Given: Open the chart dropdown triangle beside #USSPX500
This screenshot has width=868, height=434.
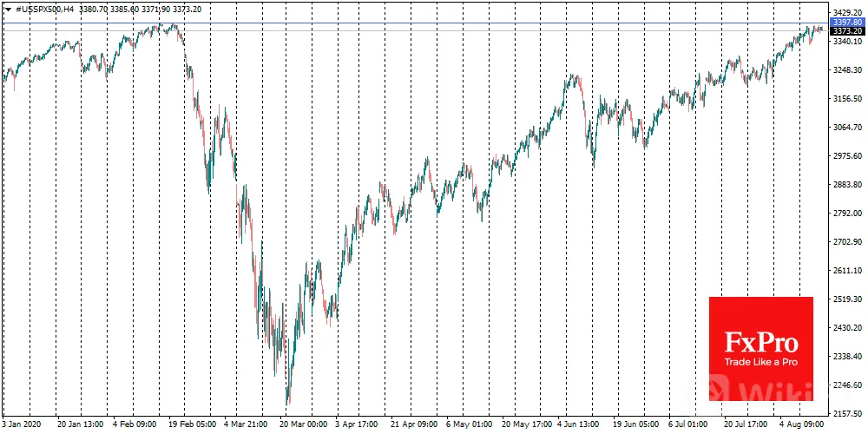Looking at the screenshot, I should (7, 9).
